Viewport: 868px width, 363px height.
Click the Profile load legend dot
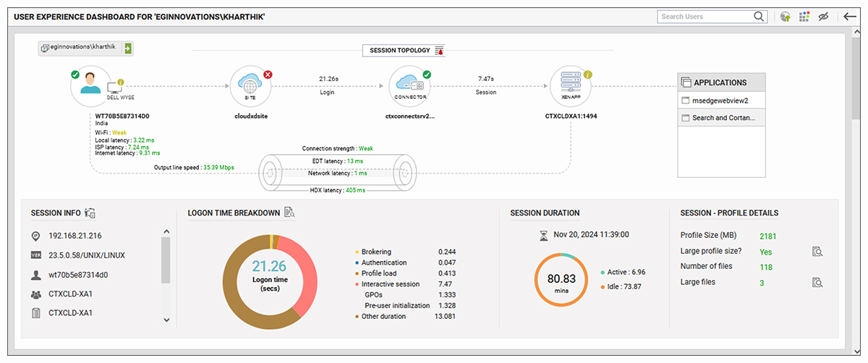tap(357, 273)
